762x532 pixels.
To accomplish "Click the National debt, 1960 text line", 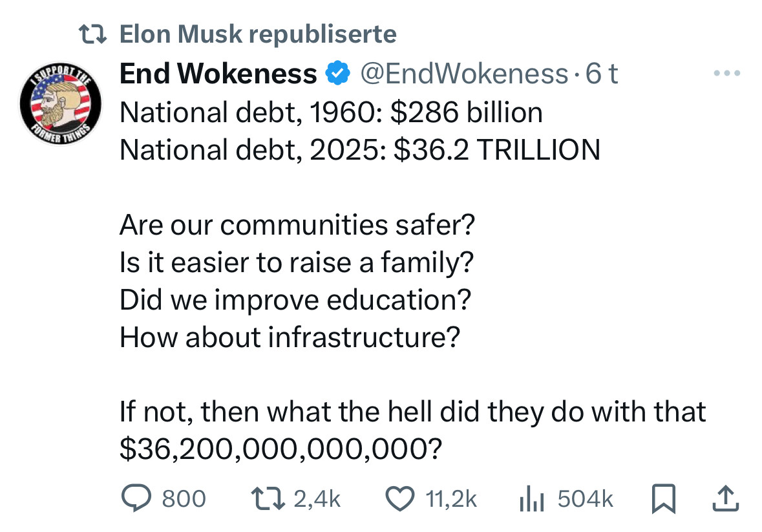I will tap(331, 112).
